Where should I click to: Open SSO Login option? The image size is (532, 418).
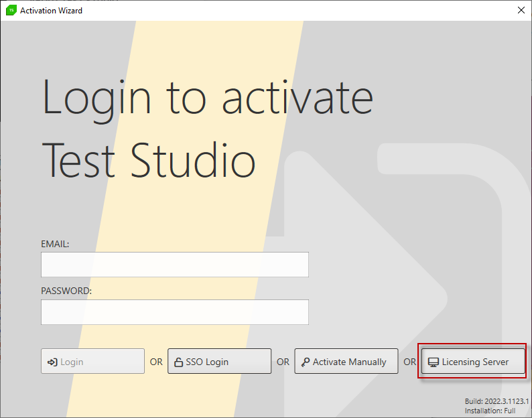[220, 361]
